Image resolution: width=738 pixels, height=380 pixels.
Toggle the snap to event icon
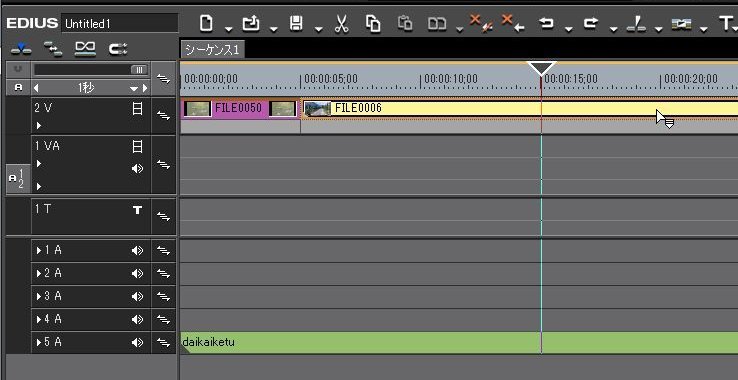pyautogui.click(x=118, y=48)
